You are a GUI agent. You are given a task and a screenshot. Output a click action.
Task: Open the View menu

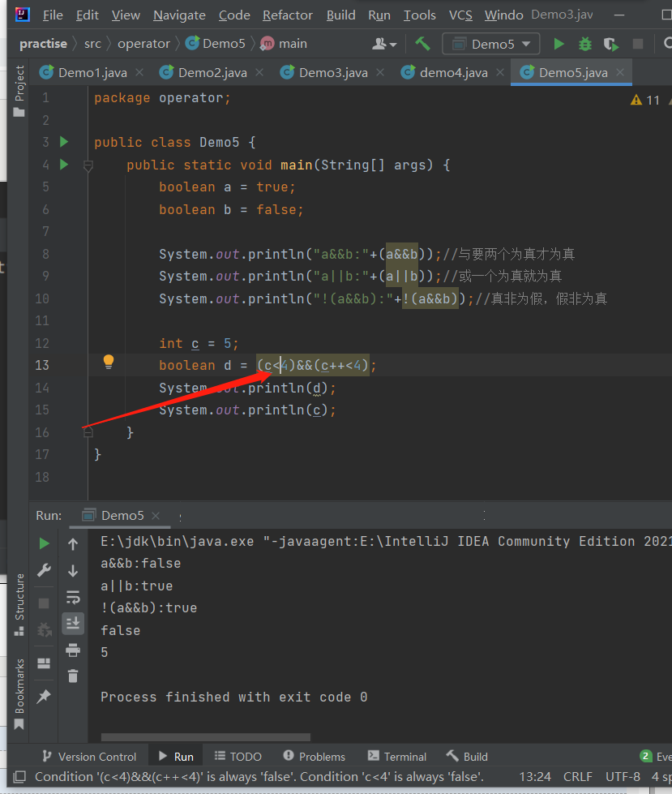[x=126, y=15]
